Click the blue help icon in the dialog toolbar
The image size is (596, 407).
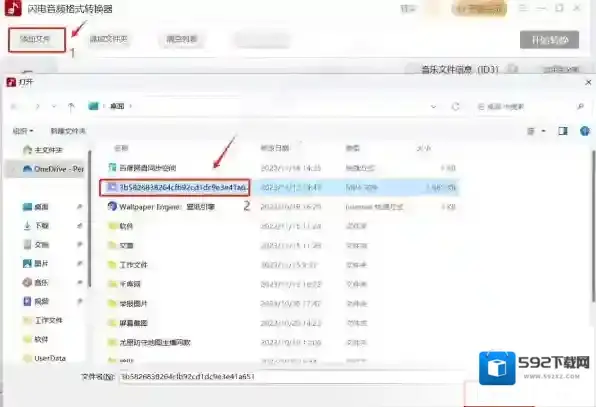[585, 131]
